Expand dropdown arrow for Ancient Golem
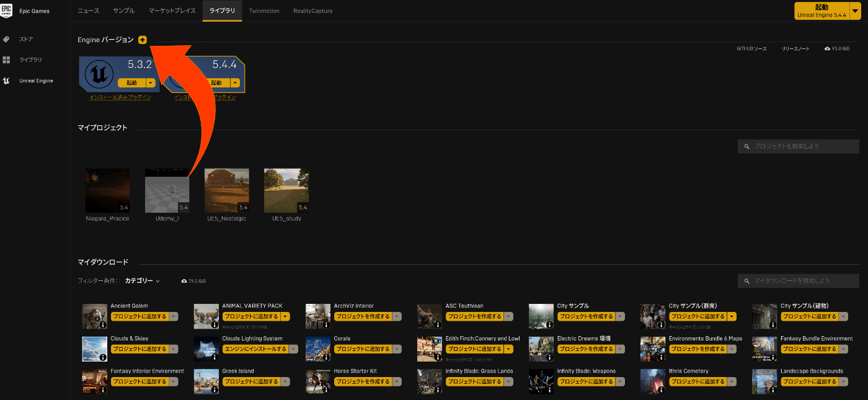The width and height of the screenshot is (868, 400). coord(174,316)
